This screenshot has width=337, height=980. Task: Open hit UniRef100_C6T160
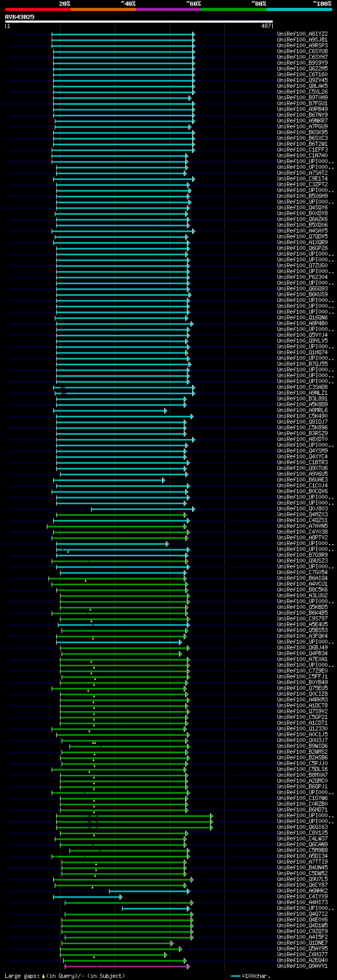click(302, 74)
